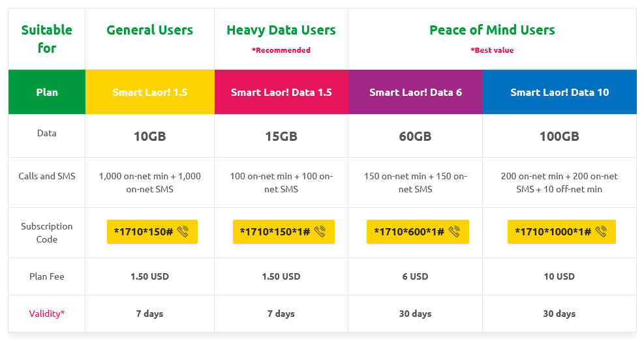Screen dimensions: 644x339
Task: Select the pink Smart Laor! Data 1.5 header
Action: (x=281, y=92)
